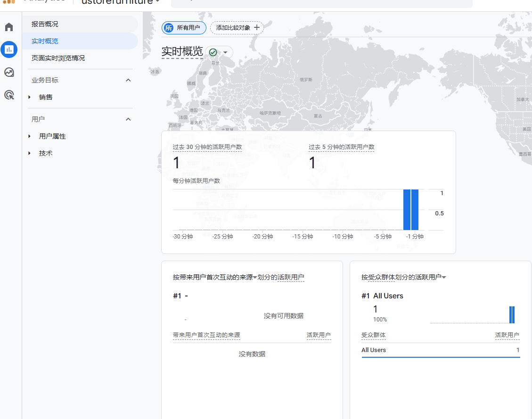Collapse the 业务目标 section chevron

[128, 81]
